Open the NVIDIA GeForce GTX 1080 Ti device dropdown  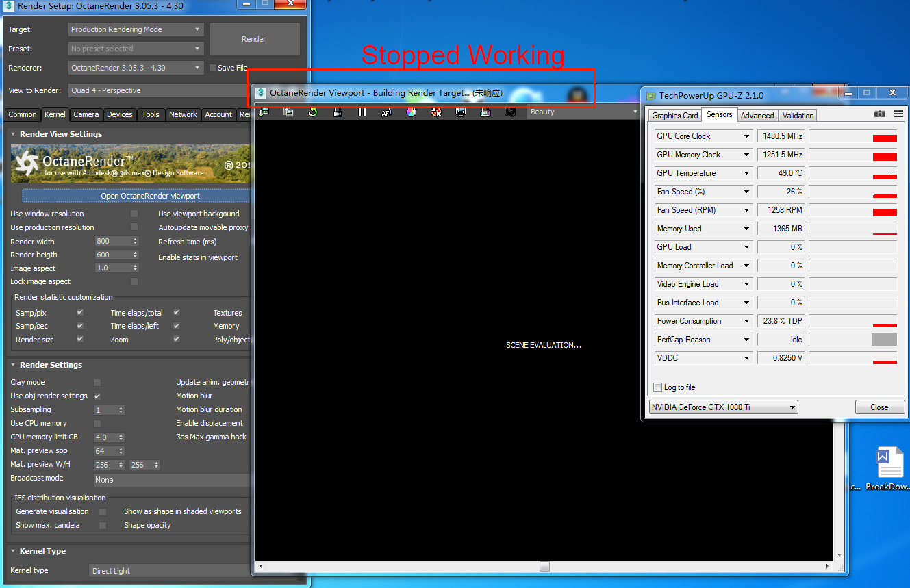point(723,407)
